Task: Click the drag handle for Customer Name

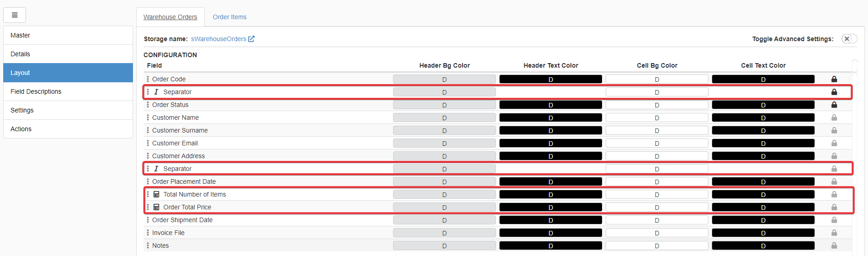Action: 148,117
